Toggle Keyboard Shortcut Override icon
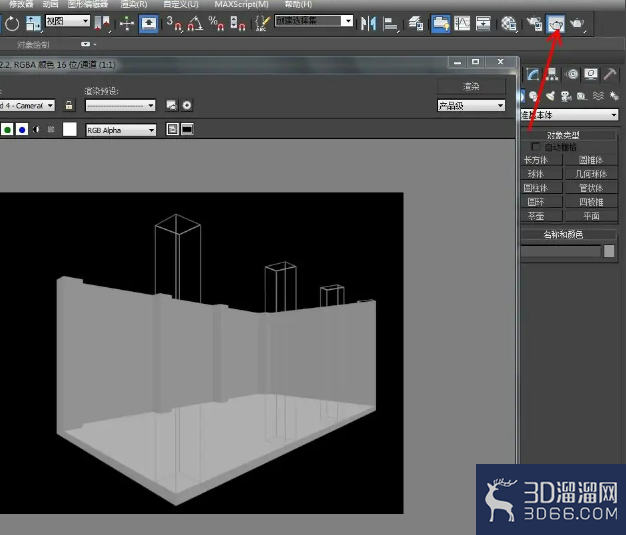This screenshot has width=626, height=535. 149,24
